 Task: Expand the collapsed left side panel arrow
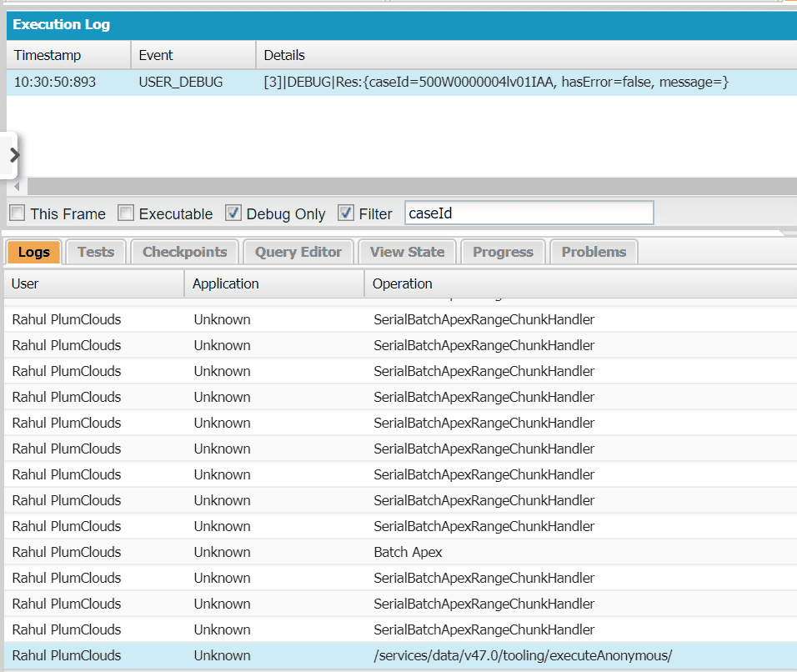[x=13, y=155]
